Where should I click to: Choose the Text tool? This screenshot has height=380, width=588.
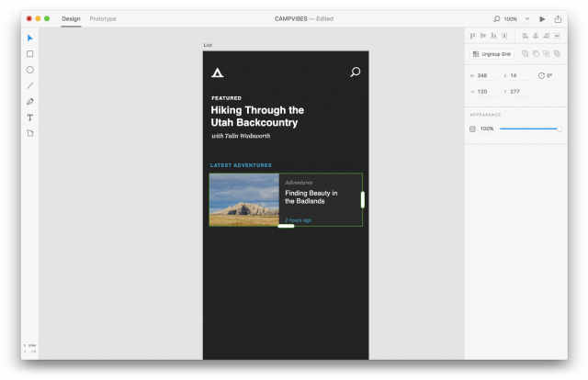[29, 117]
